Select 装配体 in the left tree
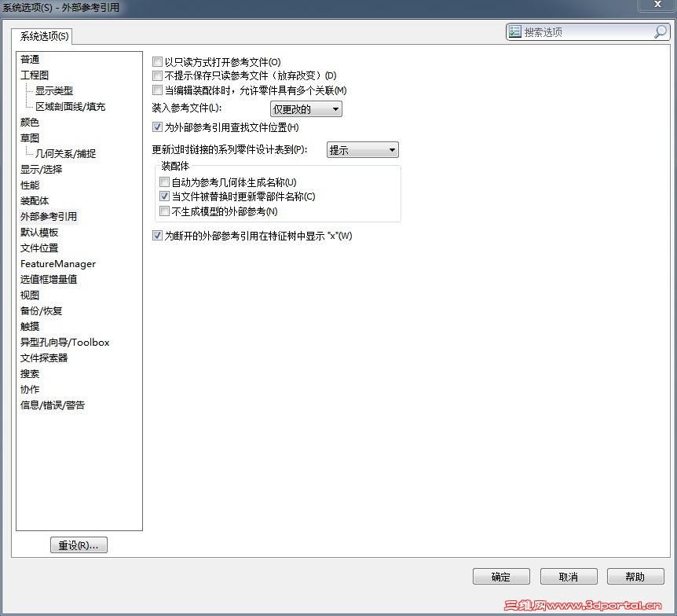This screenshot has height=616, width=677. tap(35, 201)
